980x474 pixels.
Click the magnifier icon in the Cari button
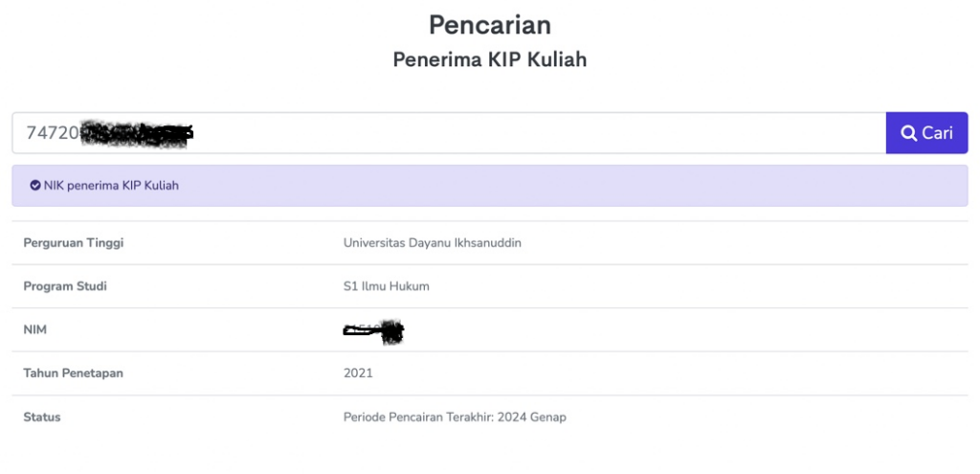click(909, 133)
